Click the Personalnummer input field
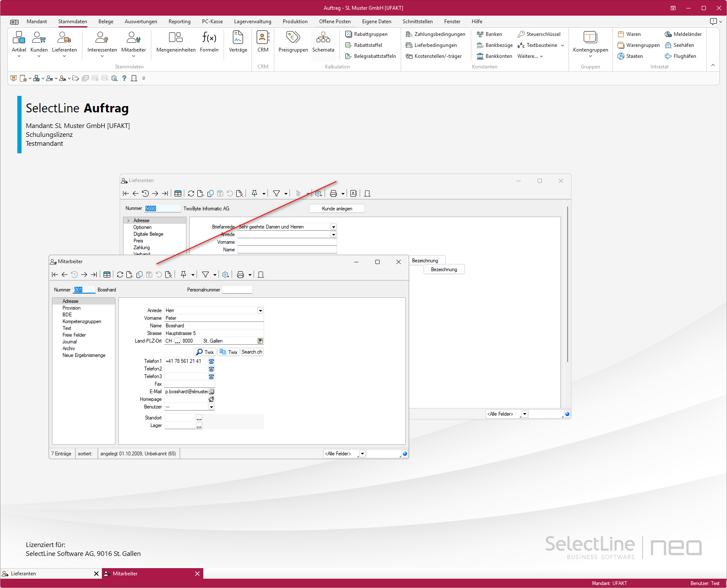 (237, 290)
